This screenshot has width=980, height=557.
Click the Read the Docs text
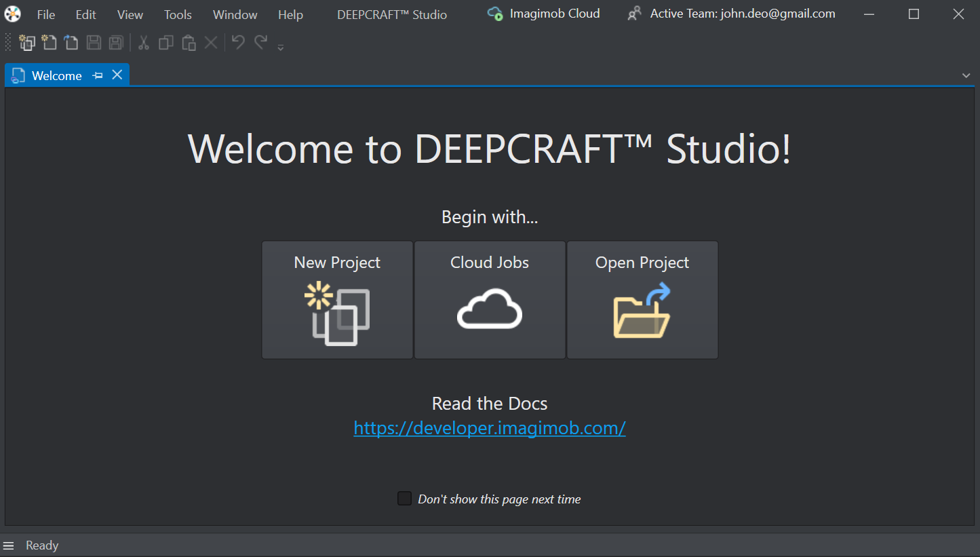(x=490, y=404)
